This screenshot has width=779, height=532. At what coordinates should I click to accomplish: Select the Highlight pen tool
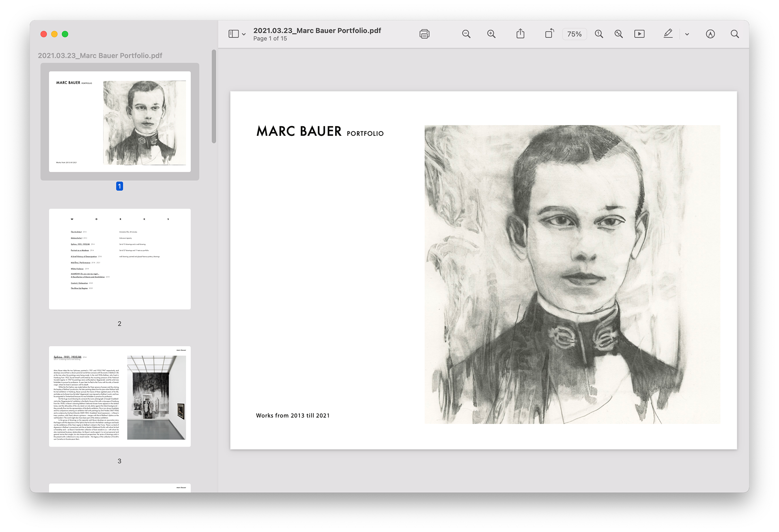tap(668, 34)
